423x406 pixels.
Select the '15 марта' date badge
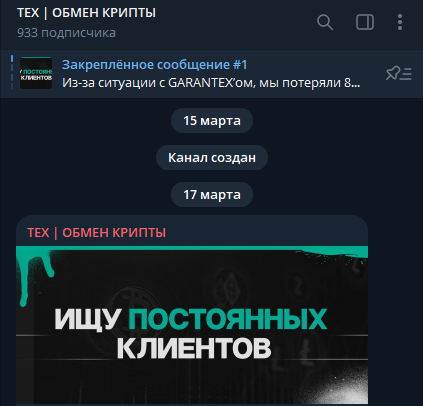(x=212, y=120)
